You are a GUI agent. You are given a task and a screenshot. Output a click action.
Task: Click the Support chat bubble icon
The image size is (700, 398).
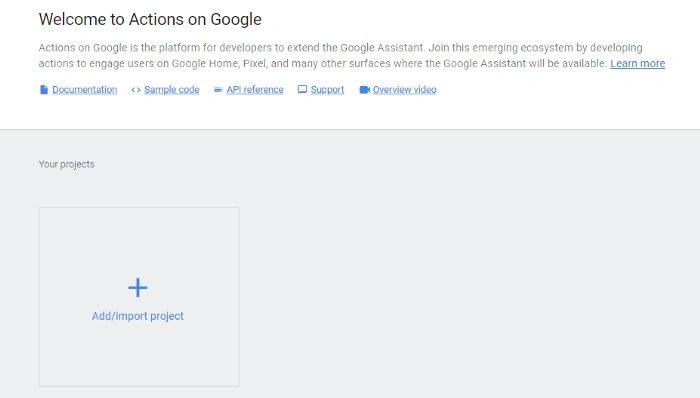coord(302,90)
